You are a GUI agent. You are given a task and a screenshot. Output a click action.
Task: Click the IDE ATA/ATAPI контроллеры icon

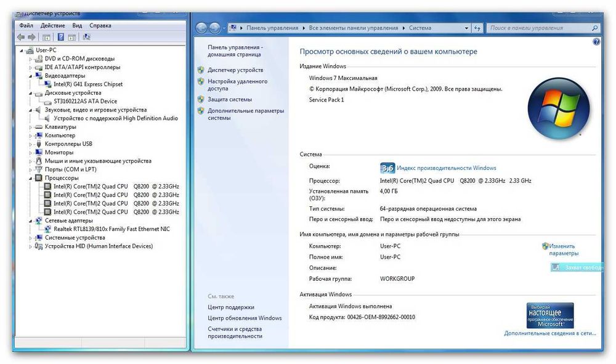coord(38,68)
